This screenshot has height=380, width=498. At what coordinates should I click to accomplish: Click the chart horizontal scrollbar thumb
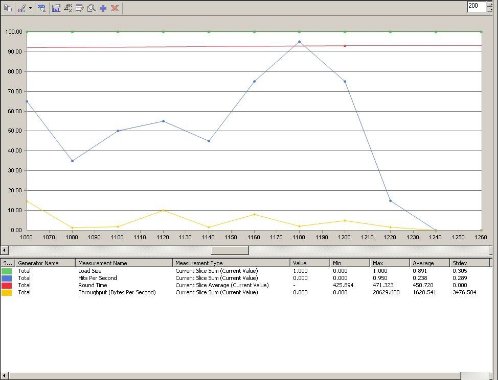tap(230, 250)
